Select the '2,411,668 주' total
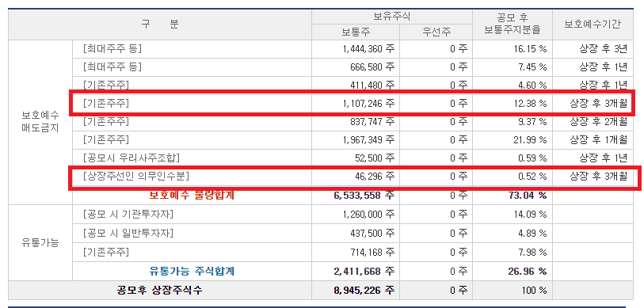 coord(364,272)
